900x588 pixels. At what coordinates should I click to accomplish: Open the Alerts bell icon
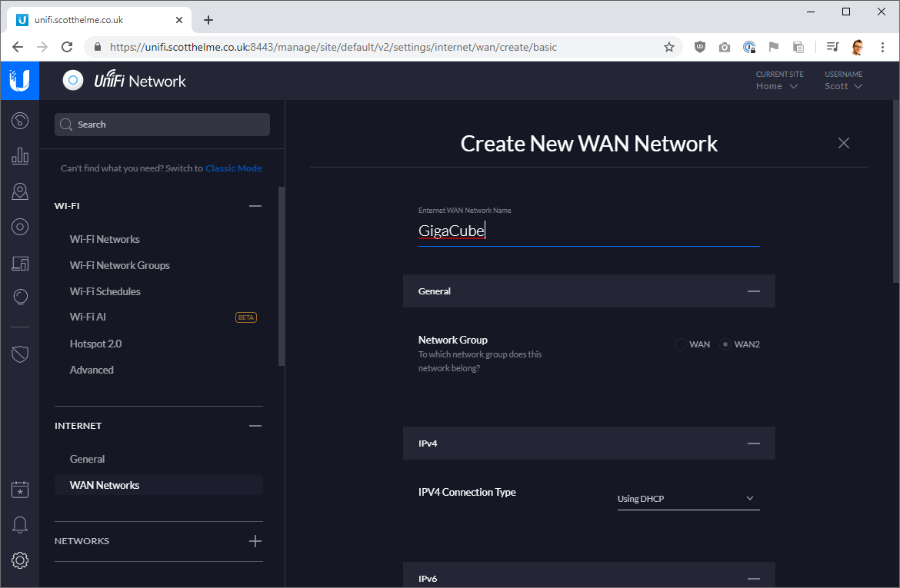click(20, 525)
